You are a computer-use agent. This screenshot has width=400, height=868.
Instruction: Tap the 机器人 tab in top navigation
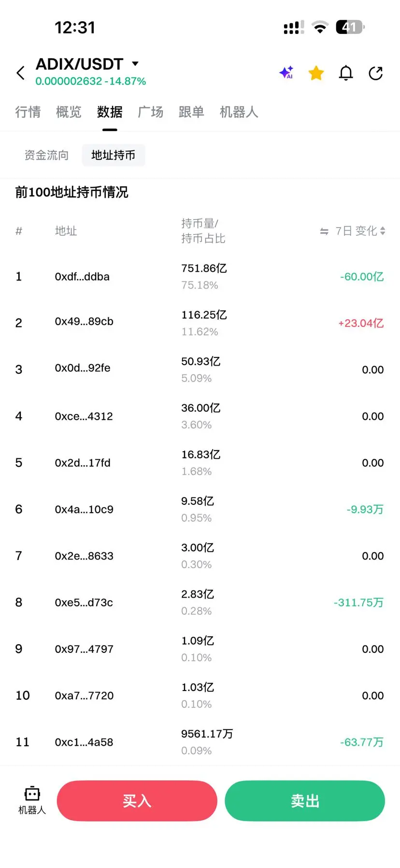click(239, 112)
